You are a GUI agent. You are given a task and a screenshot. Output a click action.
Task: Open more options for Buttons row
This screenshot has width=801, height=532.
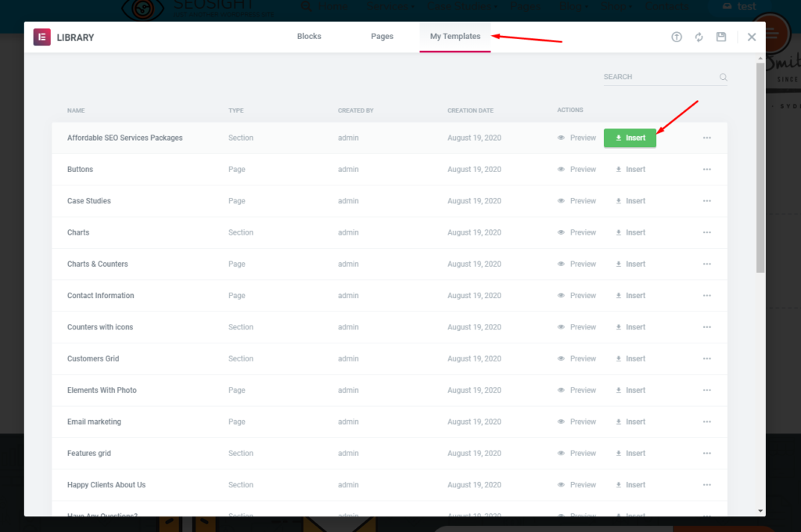pyautogui.click(x=707, y=170)
